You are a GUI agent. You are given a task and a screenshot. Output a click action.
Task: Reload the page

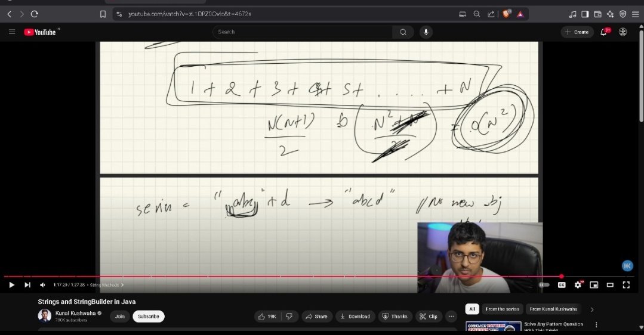click(35, 14)
